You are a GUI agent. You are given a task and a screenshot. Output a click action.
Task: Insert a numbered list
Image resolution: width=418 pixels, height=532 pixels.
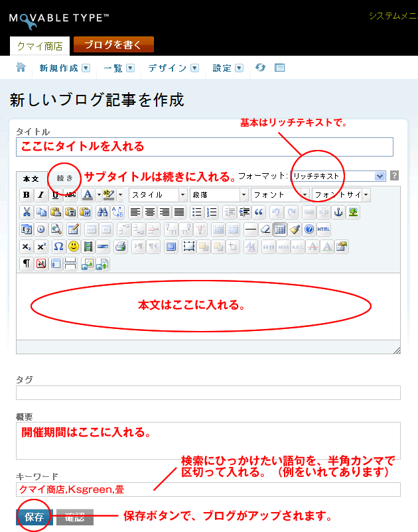pos(212,212)
